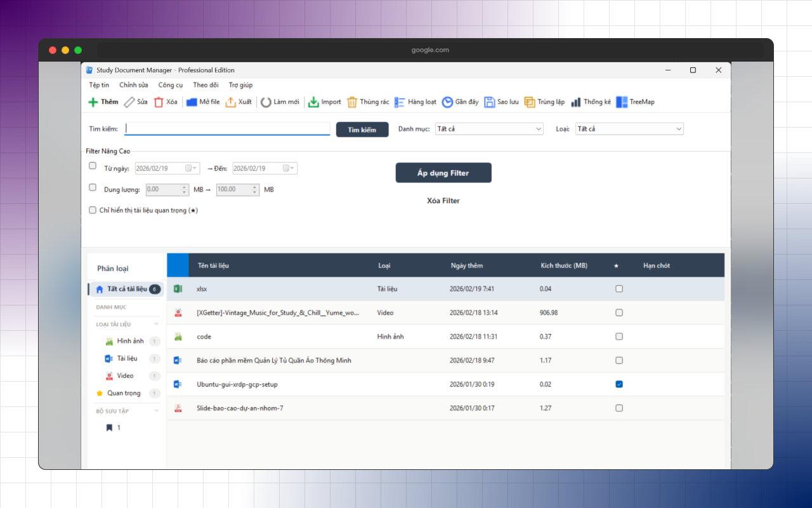The image size is (812, 508).
Task: Open the Danh mục dropdown
Action: pyautogui.click(x=489, y=129)
